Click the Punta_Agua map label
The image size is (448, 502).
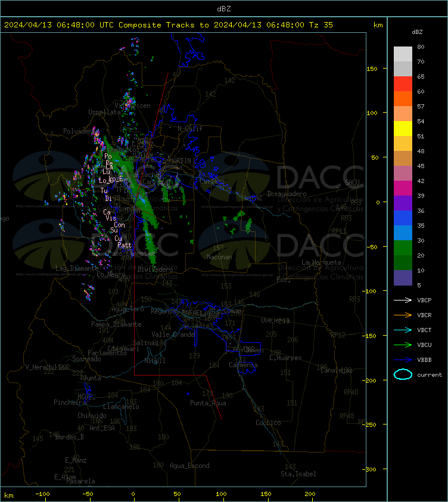point(208,403)
